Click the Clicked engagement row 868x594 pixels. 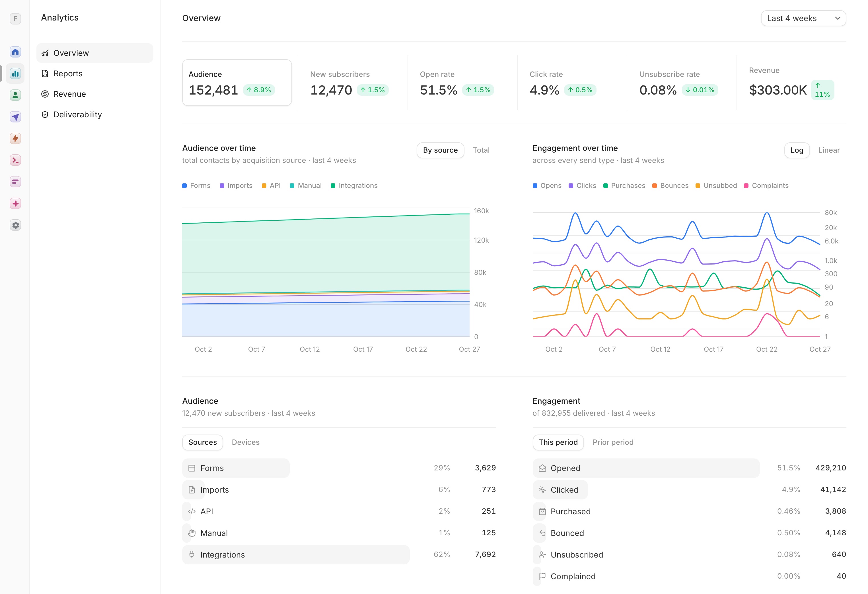(689, 490)
